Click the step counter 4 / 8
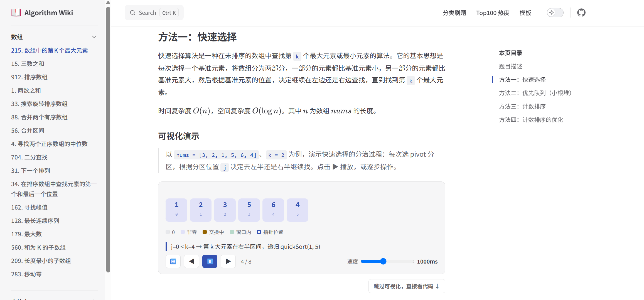 [246, 262]
